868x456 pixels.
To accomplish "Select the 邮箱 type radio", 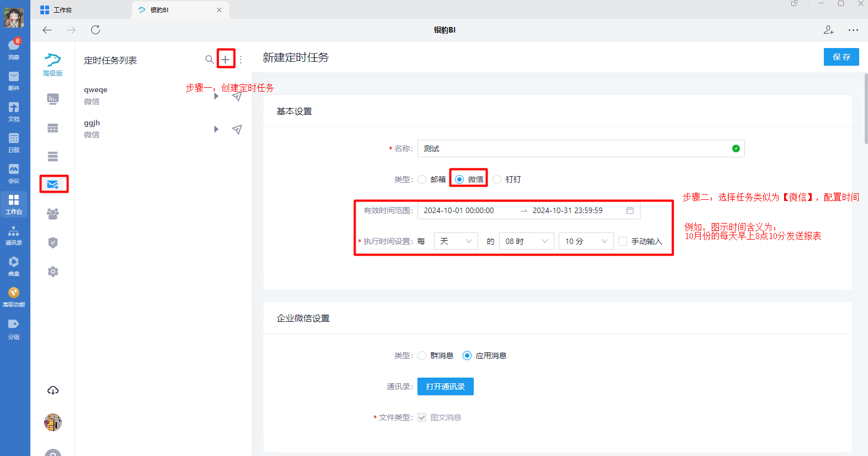I will point(422,179).
